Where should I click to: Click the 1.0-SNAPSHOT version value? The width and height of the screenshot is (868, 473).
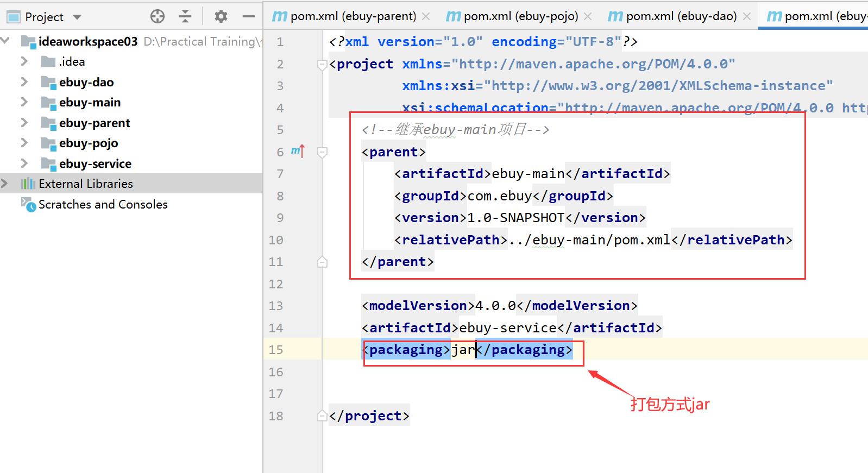point(516,218)
